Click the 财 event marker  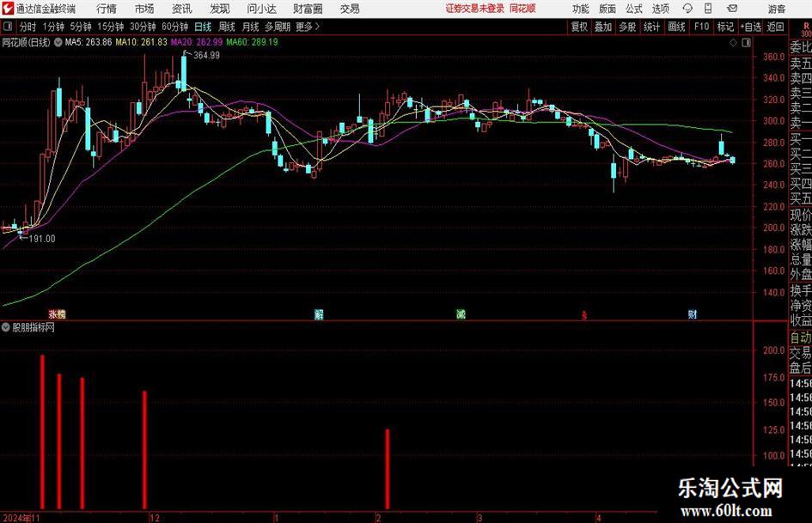[x=693, y=313]
